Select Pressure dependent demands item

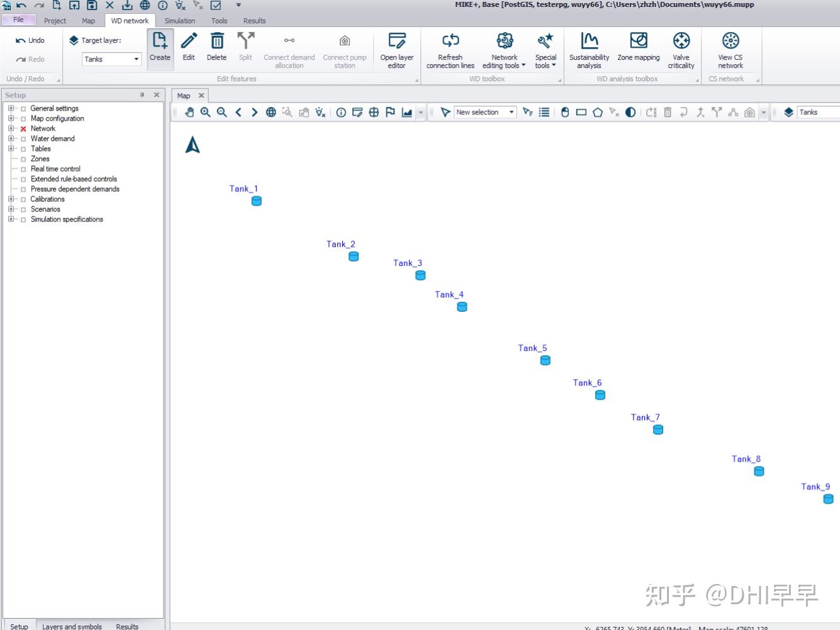[75, 189]
